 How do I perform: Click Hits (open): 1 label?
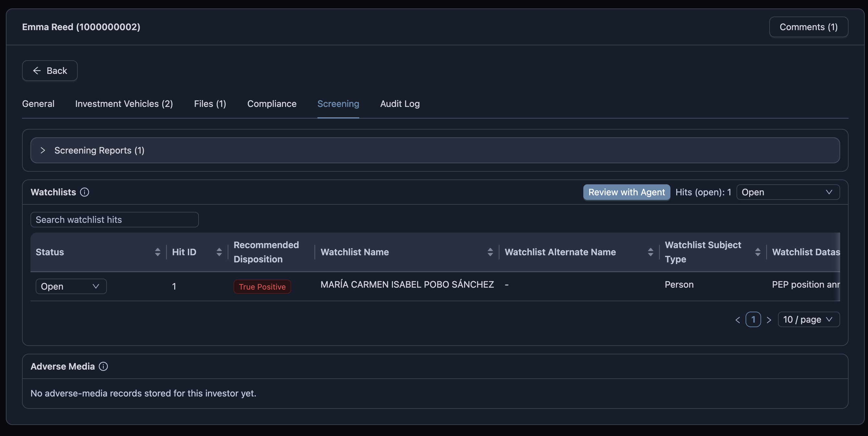(703, 192)
